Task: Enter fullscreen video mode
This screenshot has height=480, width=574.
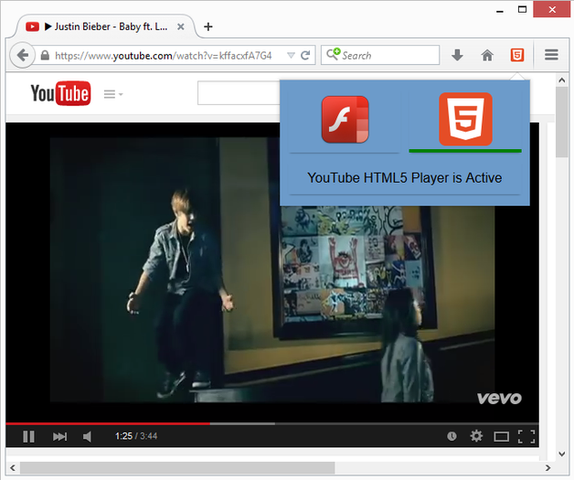Action: (x=526, y=436)
